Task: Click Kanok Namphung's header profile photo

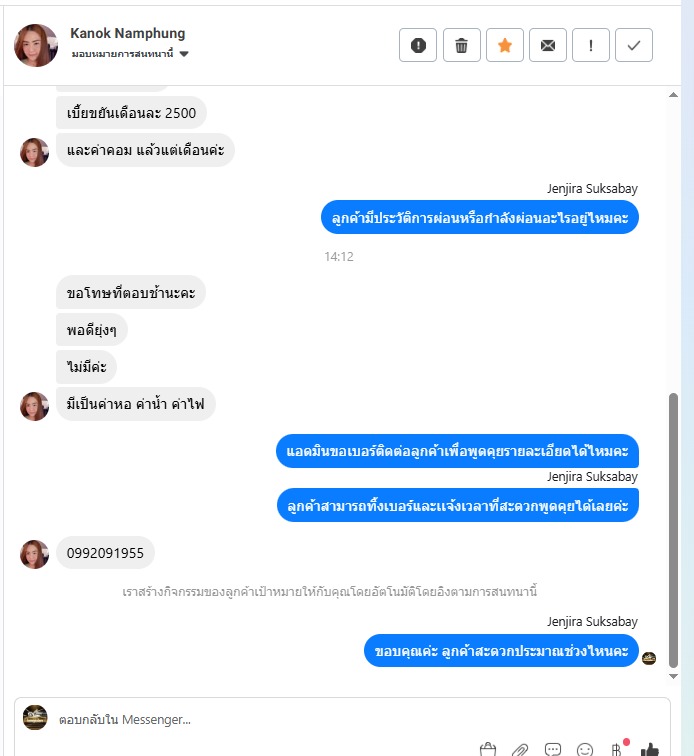Action: tap(36, 45)
